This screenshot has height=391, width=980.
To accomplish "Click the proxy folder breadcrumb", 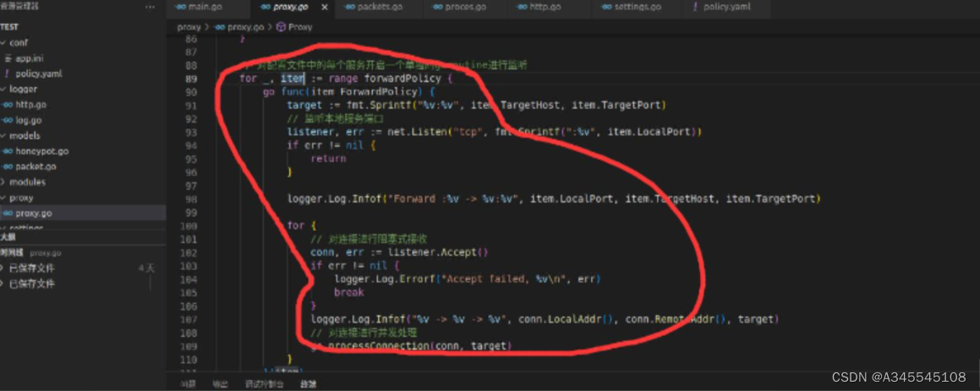I will 189,27.
